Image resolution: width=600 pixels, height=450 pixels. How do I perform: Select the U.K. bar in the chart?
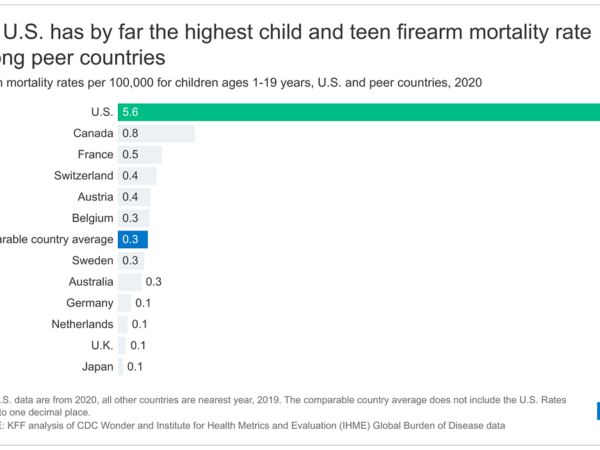coord(122,345)
